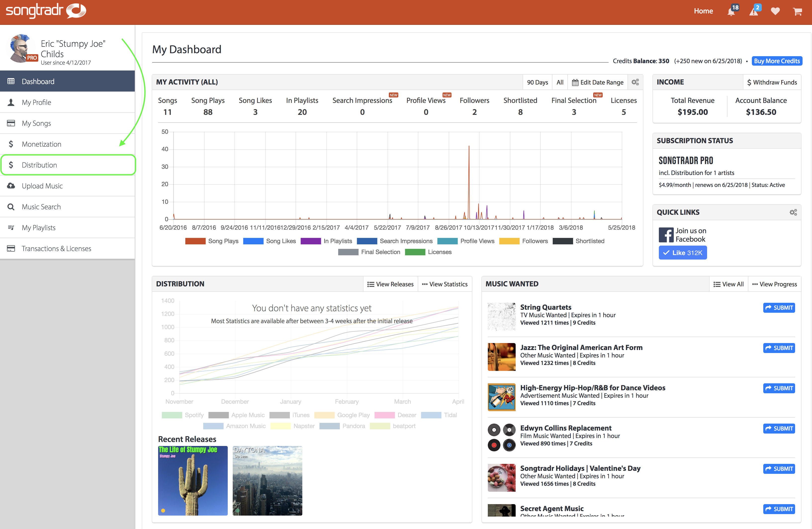Click the Music Search magnifier icon
The width and height of the screenshot is (812, 529).
pyautogui.click(x=11, y=207)
